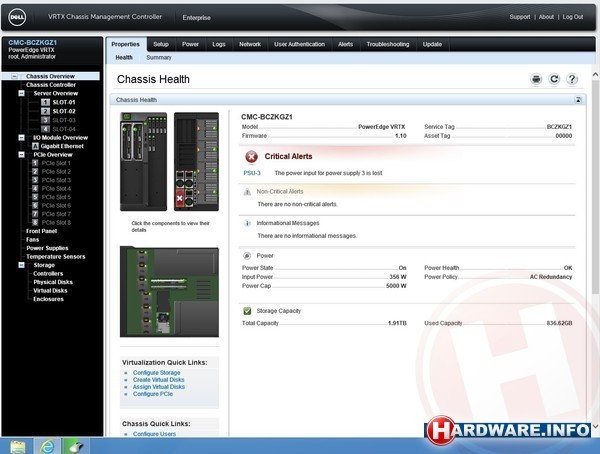Click the Informational Messages info icon
This screenshot has width=600, height=454.
(x=247, y=223)
